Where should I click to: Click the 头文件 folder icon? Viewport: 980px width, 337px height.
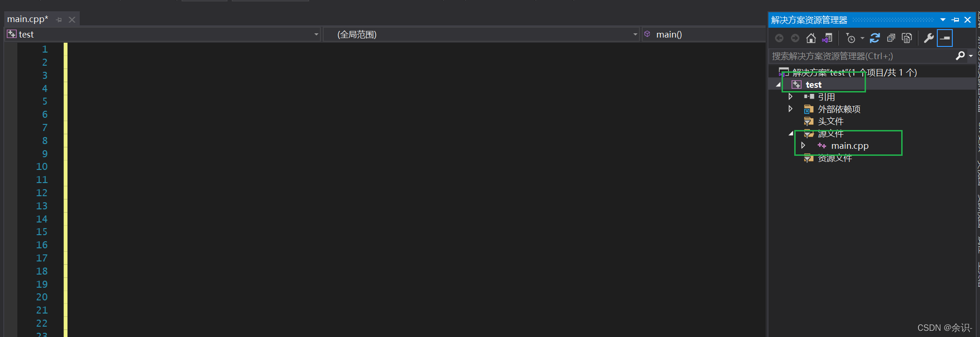click(808, 121)
